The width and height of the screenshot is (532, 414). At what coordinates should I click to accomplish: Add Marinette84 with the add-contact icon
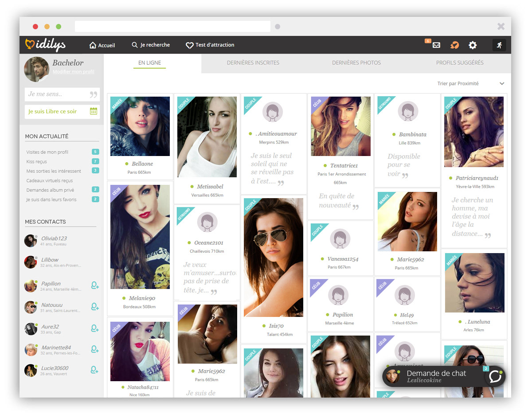(94, 349)
